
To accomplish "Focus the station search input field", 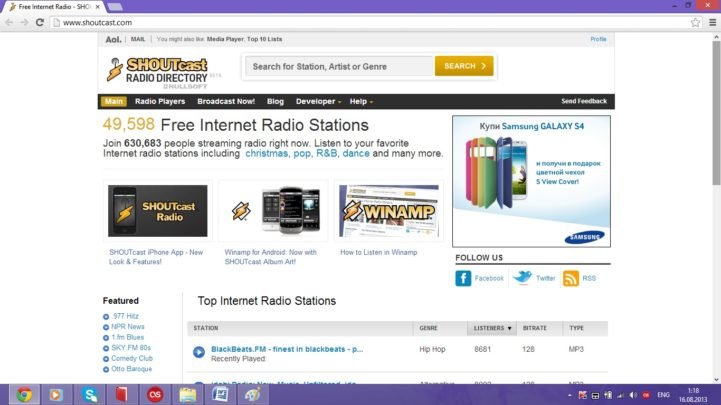I will tap(339, 66).
